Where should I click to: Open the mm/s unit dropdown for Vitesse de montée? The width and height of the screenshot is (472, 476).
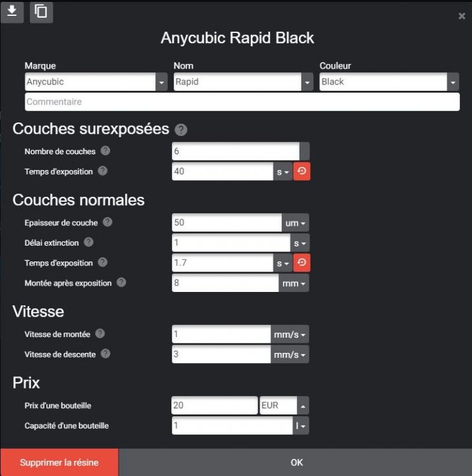290,334
